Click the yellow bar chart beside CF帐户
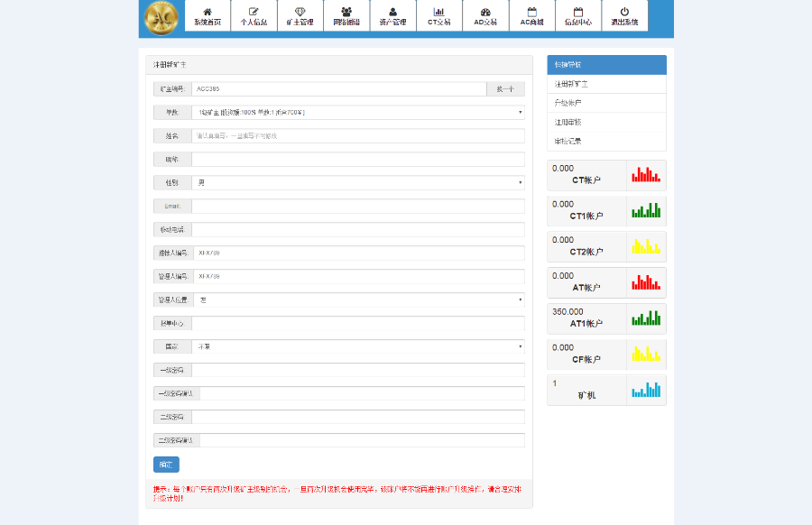The width and height of the screenshot is (812, 525). click(646, 354)
